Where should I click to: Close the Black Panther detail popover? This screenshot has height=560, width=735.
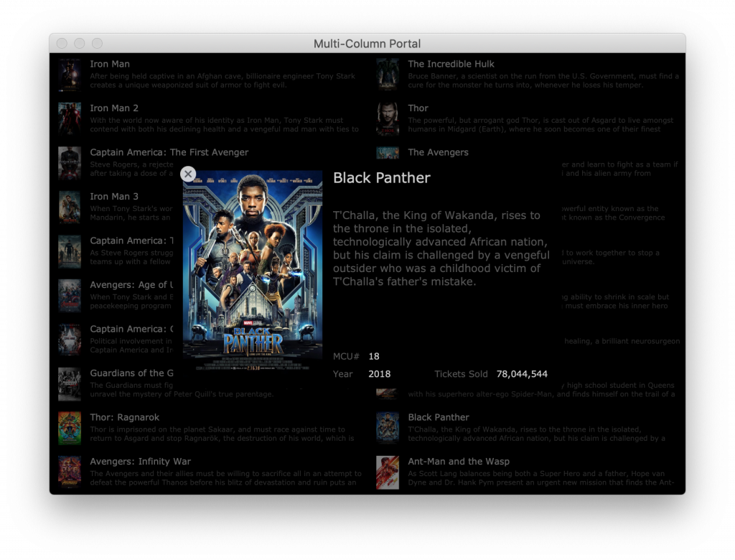coord(188,174)
